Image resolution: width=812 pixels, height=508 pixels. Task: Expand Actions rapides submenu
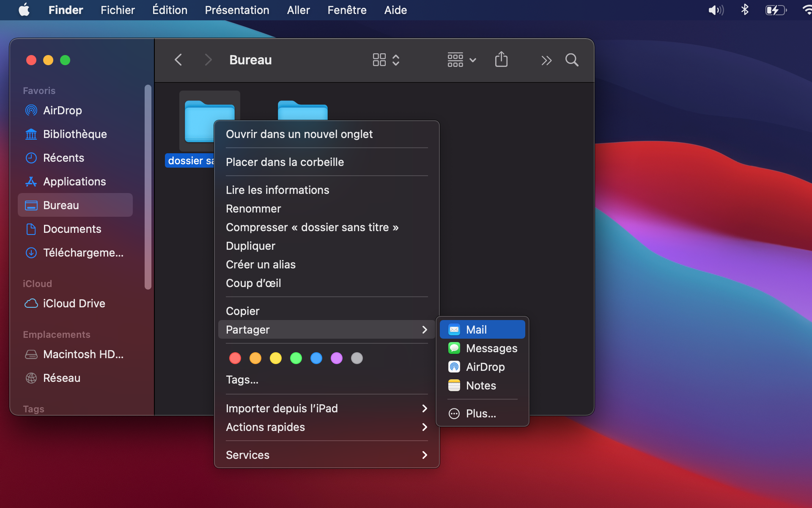[x=327, y=427]
